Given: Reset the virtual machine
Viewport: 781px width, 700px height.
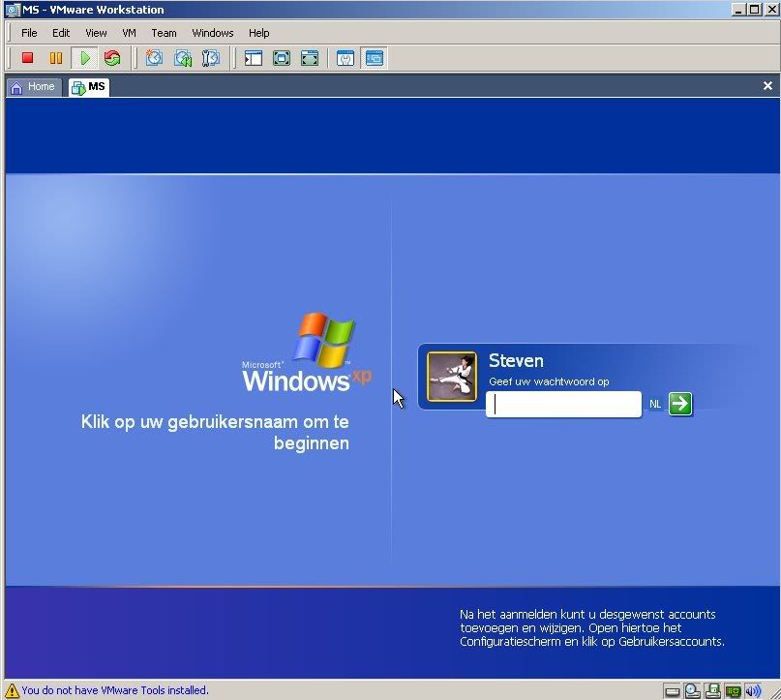Looking at the screenshot, I should 112,58.
